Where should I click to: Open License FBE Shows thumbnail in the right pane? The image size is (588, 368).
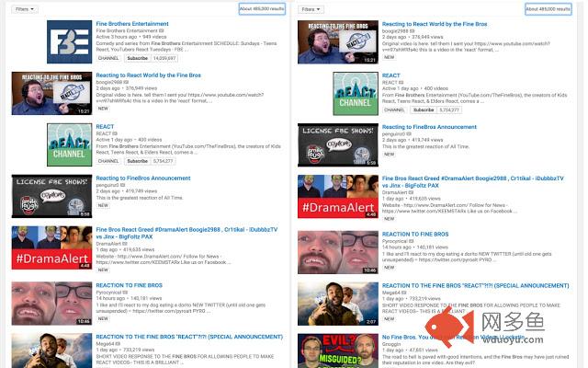(x=338, y=145)
